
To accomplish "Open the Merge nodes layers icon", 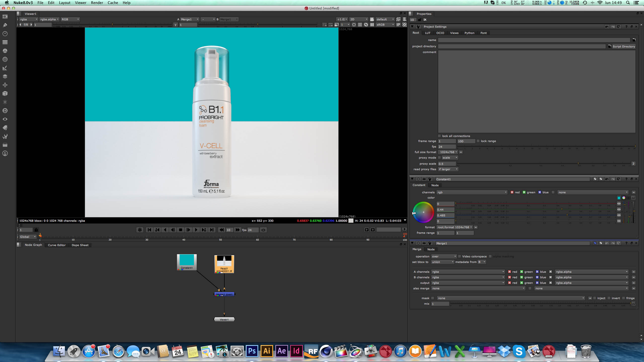I will [5, 76].
